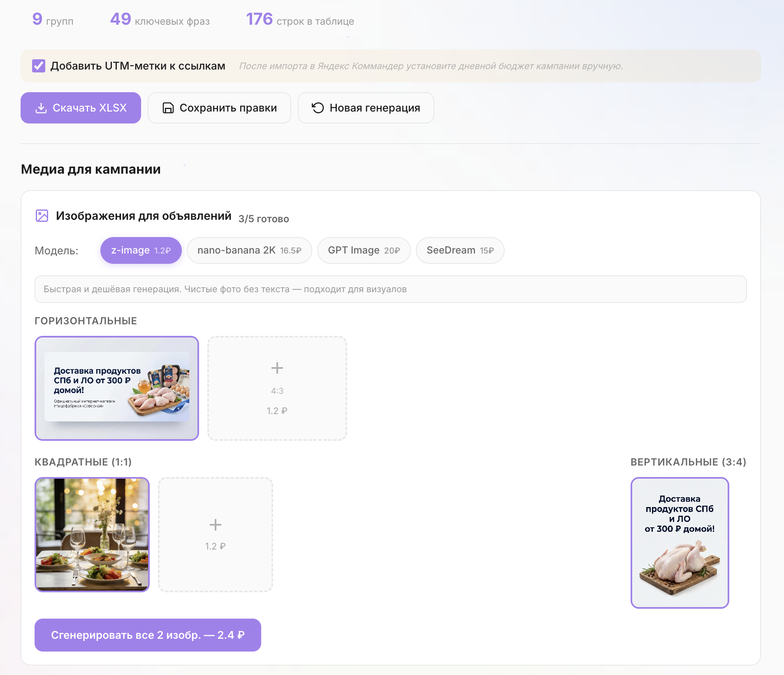Click the download icon in Скачать XLSX
The width and height of the screenshot is (784, 675).
[x=41, y=108]
